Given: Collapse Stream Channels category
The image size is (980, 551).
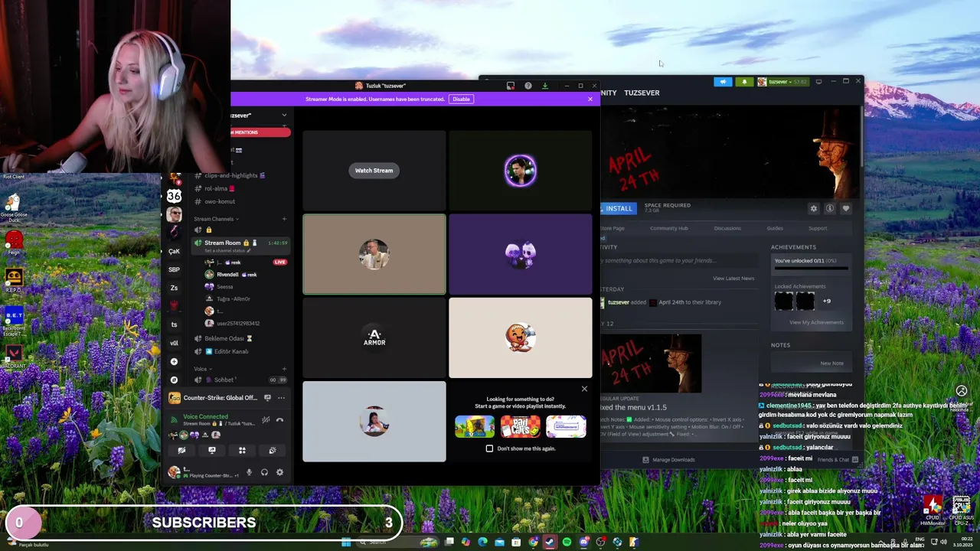Looking at the screenshot, I should (x=215, y=219).
